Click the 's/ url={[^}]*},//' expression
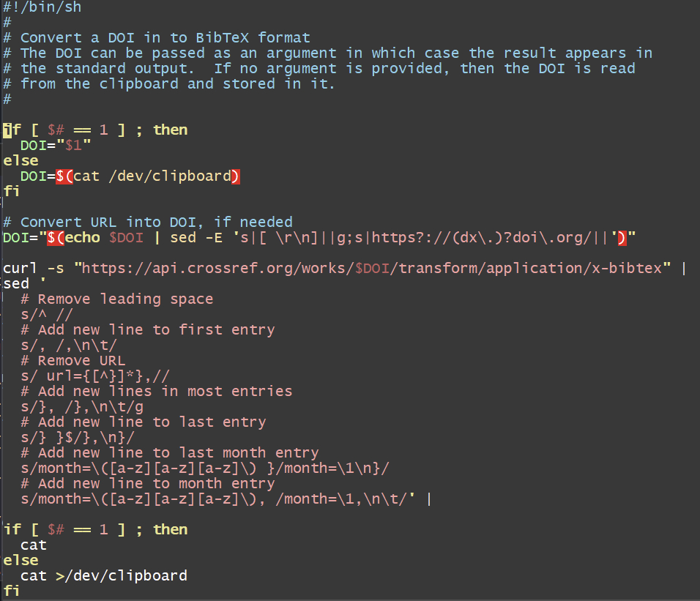Screen dimensions: 700x601 [95, 376]
